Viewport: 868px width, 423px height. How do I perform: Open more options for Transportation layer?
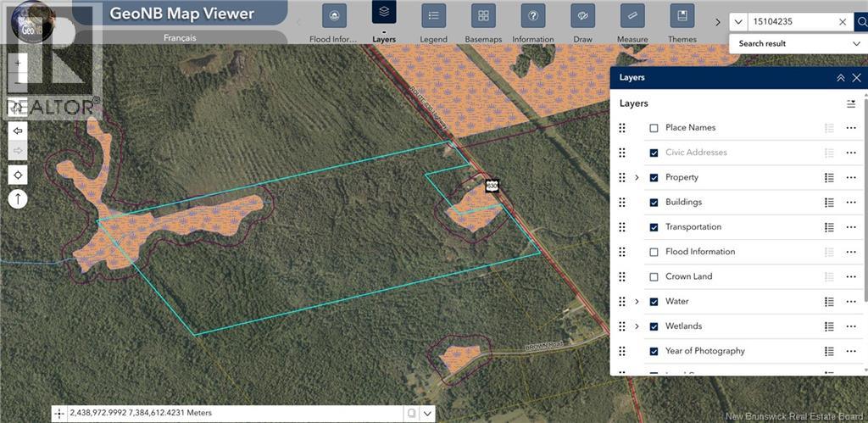click(x=851, y=227)
